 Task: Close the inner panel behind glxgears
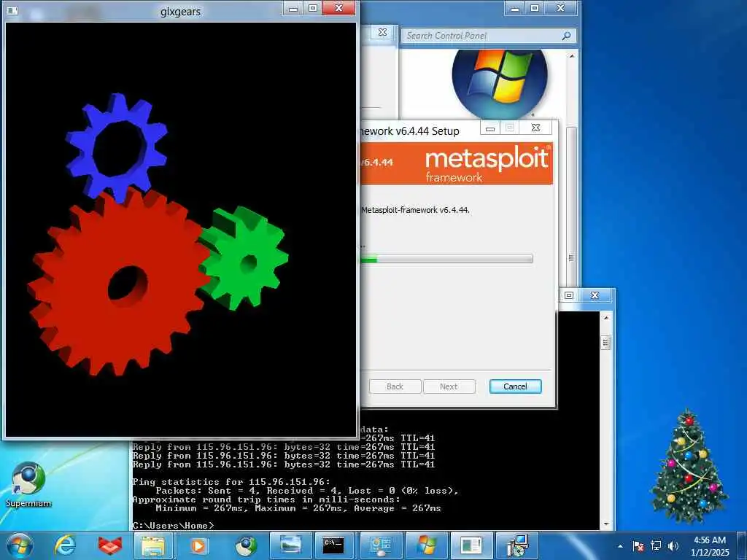coord(382,32)
